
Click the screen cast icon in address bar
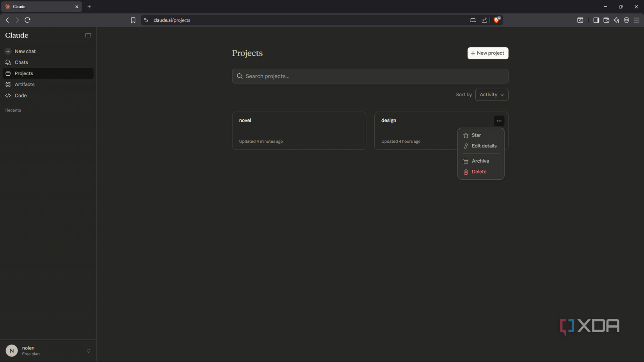point(473,20)
